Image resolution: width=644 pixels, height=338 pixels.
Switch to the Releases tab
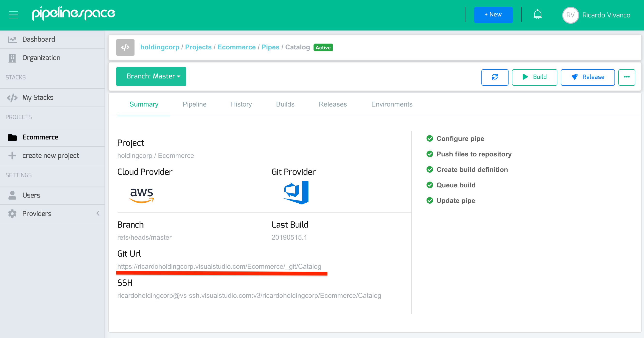pyautogui.click(x=332, y=104)
